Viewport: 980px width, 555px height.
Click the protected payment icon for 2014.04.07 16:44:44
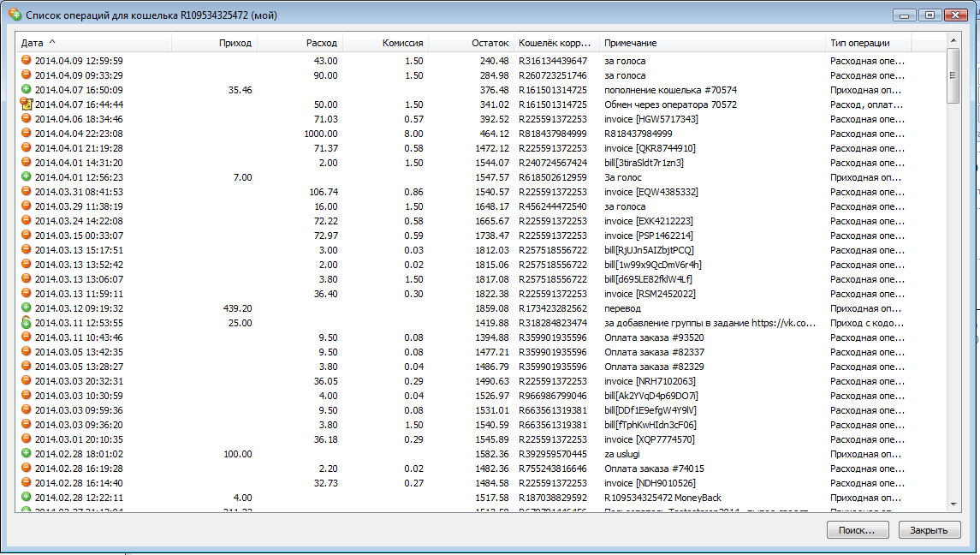coord(26,104)
